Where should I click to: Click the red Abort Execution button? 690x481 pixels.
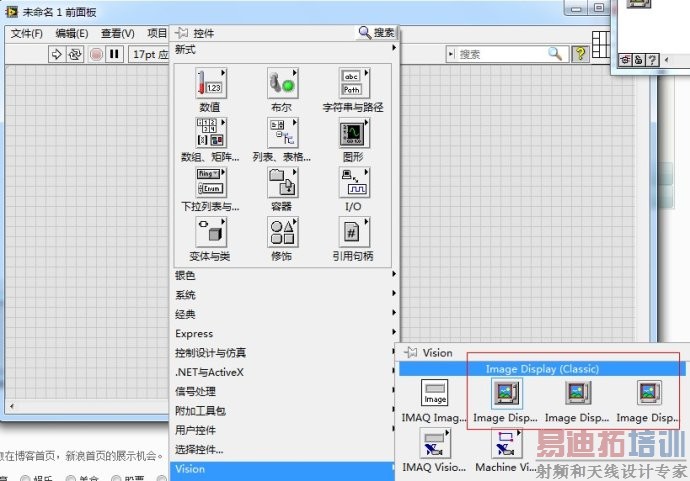tap(96, 54)
